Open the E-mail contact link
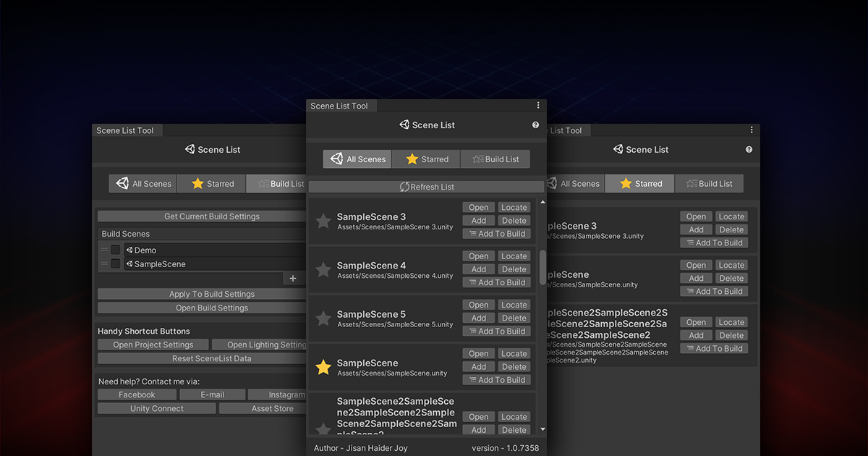 [212, 394]
